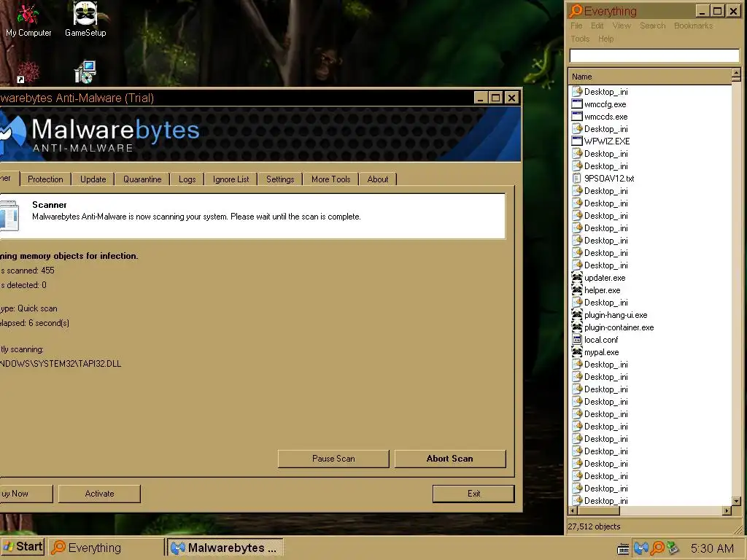Switch to Everything via its taskbar button
Image resolution: width=747 pixels, height=560 pixels.
[x=107, y=547]
